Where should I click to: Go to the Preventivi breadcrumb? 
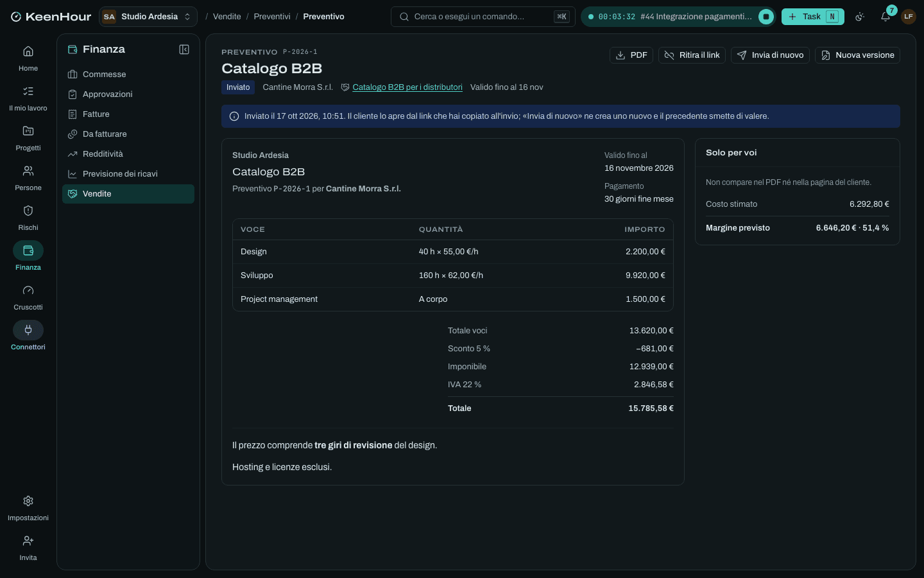272,17
